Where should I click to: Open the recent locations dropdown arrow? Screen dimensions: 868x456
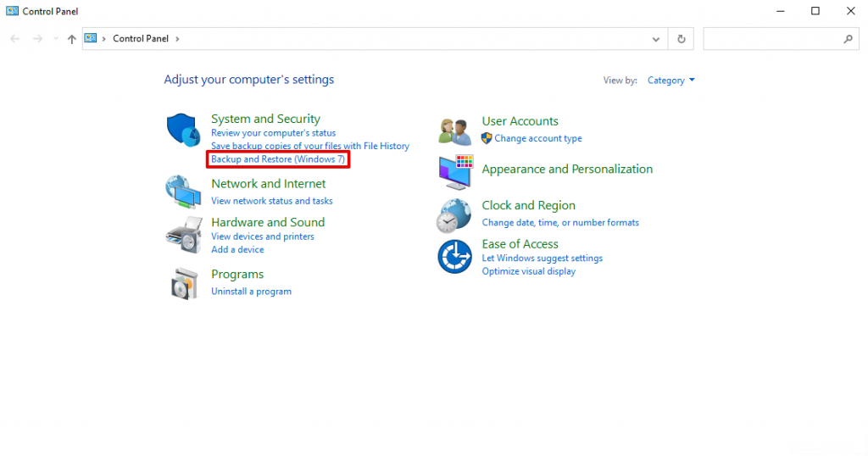(x=55, y=39)
